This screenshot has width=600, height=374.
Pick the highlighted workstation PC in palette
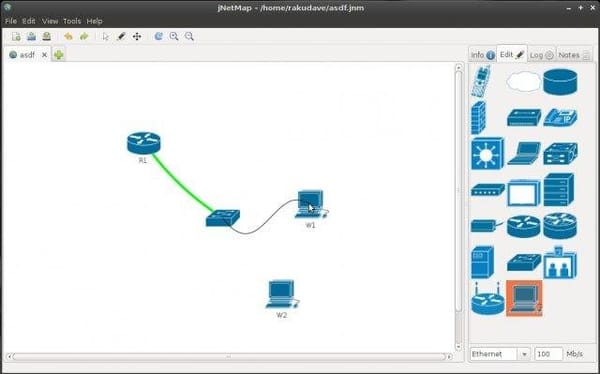coord(524,298)
